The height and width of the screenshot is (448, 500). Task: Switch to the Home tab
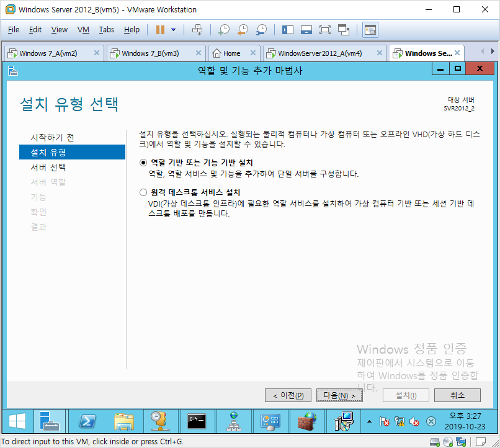[x=231, y=53]
